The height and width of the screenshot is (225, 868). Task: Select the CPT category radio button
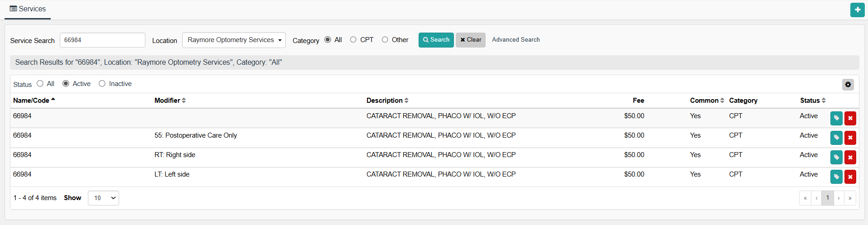(x=353, y=40)
